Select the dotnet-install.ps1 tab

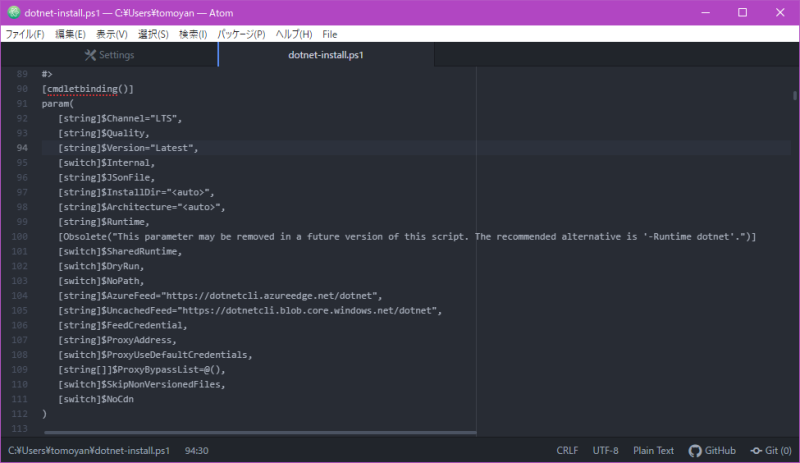pyautogui.click(x=326, y=55)
